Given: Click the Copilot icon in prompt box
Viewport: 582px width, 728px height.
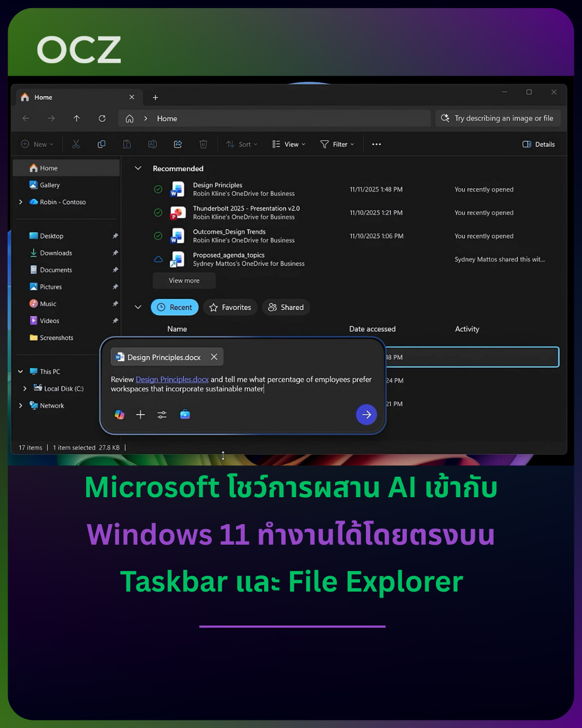Looking at the screenshot, I should tap(120, 415).
